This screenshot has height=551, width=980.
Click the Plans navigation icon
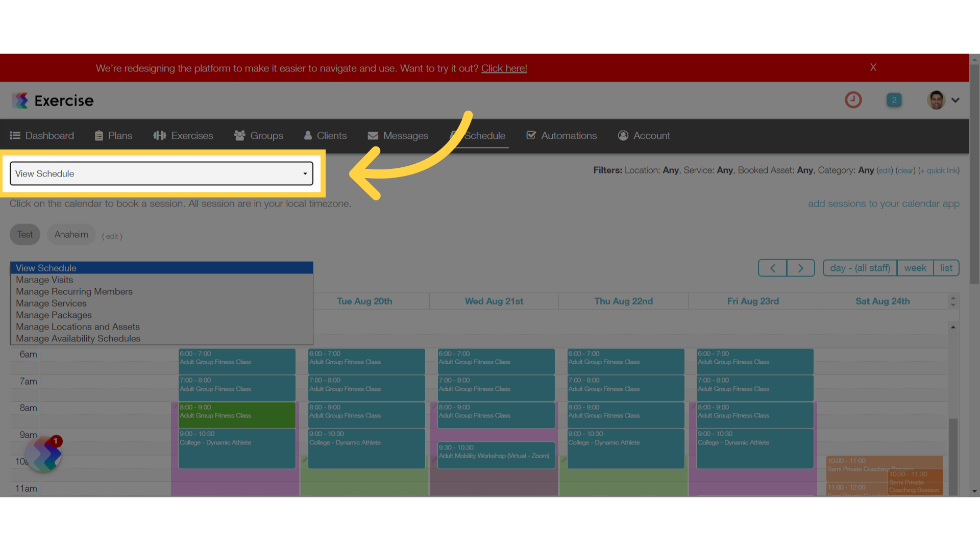tap(99, 135)
